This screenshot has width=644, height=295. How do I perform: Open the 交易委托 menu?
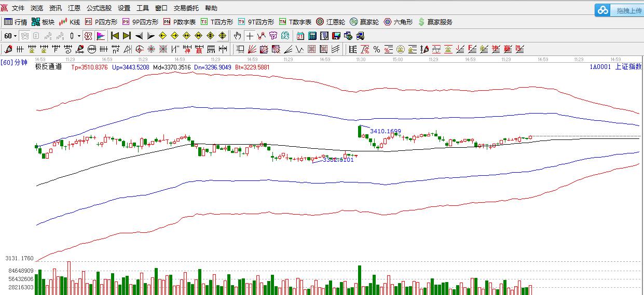[x=186, y=8]
